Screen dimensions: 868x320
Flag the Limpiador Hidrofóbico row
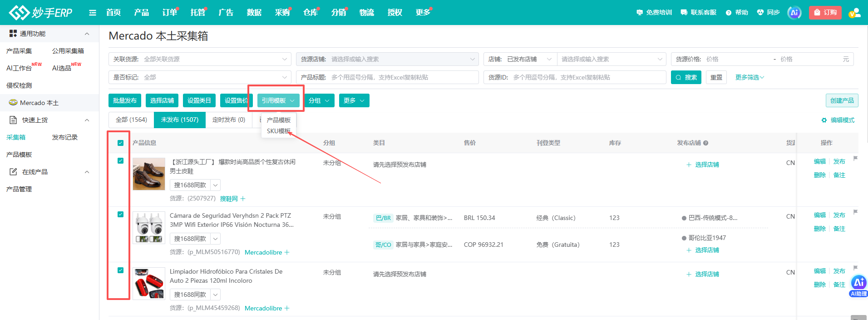point(855,268)
